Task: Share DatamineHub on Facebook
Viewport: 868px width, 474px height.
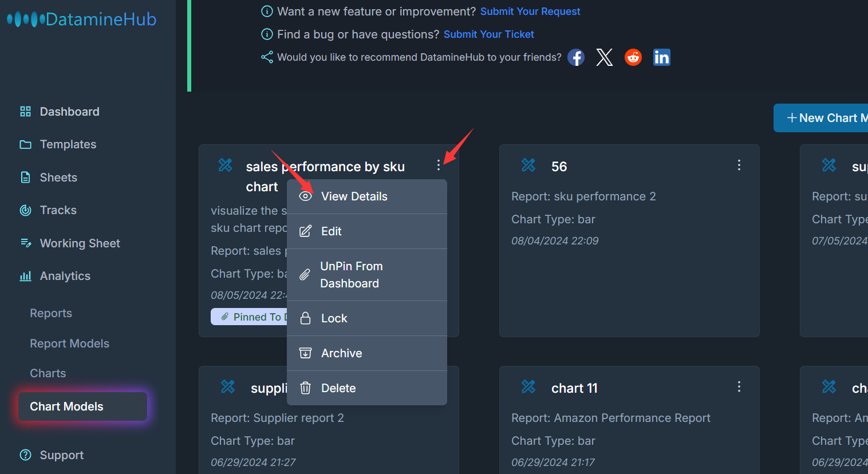Action: (x=576, y=57)
